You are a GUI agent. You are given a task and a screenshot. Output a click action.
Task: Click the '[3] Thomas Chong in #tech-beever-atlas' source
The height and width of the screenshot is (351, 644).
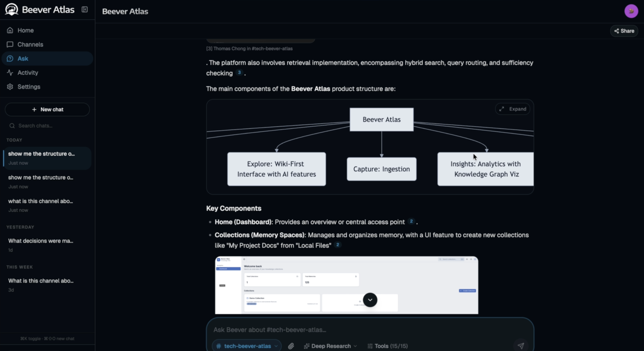[x=249, y=48]
